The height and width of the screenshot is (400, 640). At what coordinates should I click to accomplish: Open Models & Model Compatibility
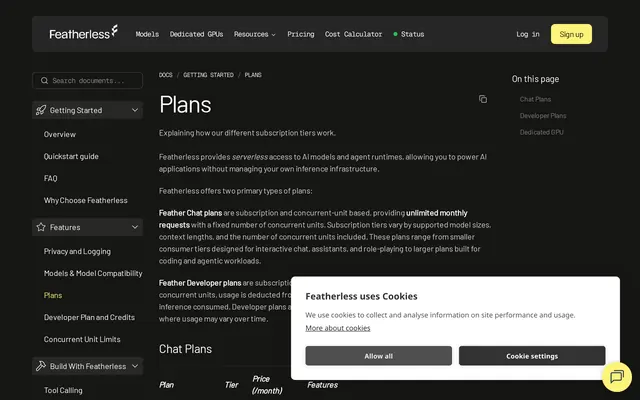point(93,273)
